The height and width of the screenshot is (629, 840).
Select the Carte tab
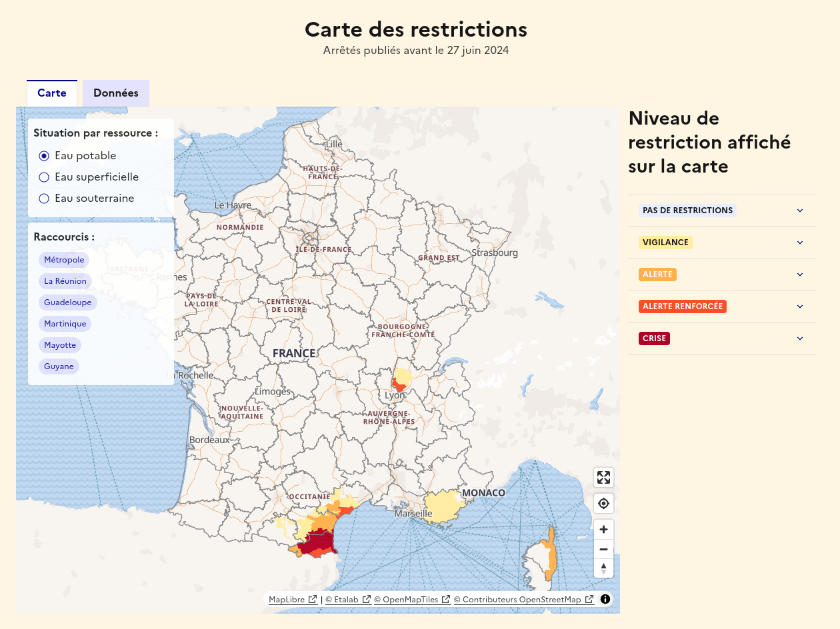coord(52,93)
